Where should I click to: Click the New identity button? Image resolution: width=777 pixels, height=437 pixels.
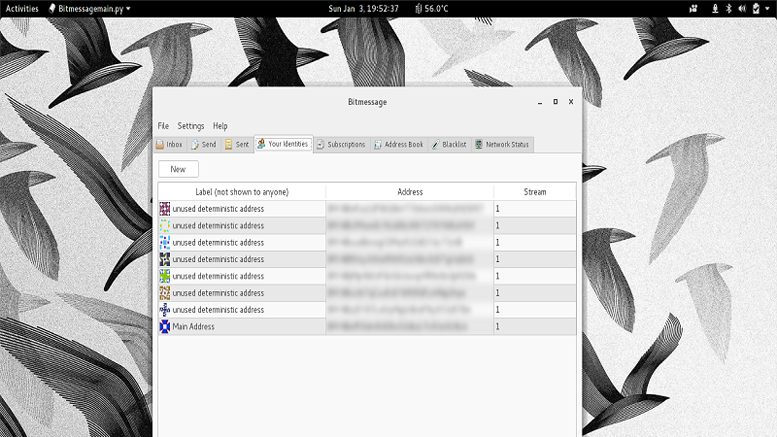[178, 169]
